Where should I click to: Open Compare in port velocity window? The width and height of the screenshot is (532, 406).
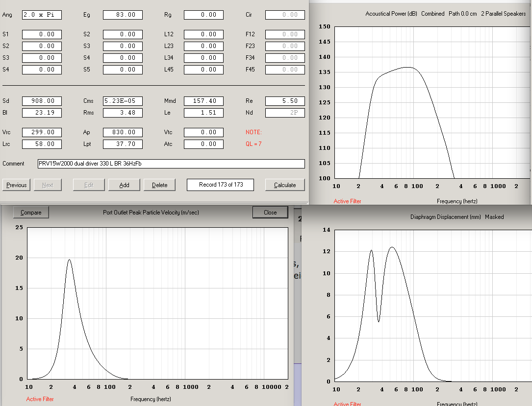pos(31,213)
